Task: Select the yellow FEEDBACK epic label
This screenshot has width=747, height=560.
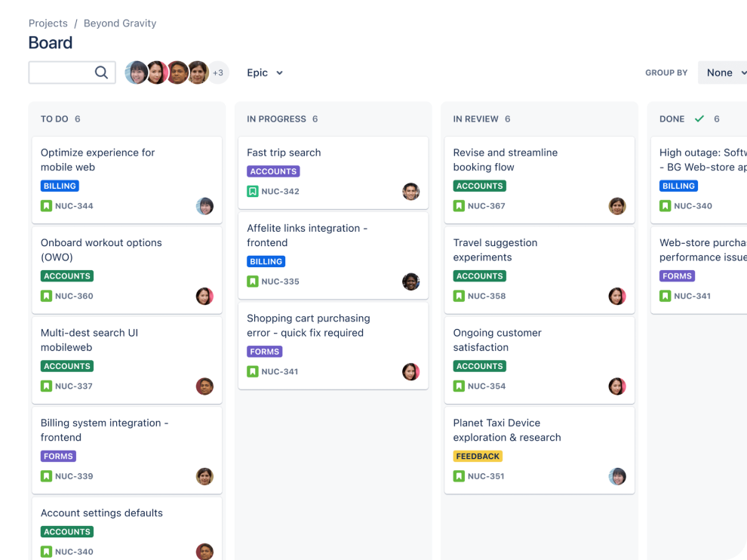Action: tap(478, 457)
